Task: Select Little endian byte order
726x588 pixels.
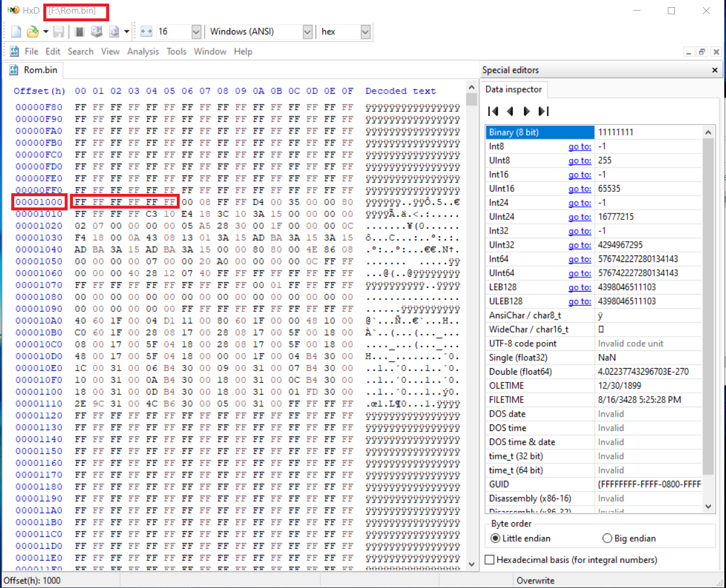Action: (496, 538)
